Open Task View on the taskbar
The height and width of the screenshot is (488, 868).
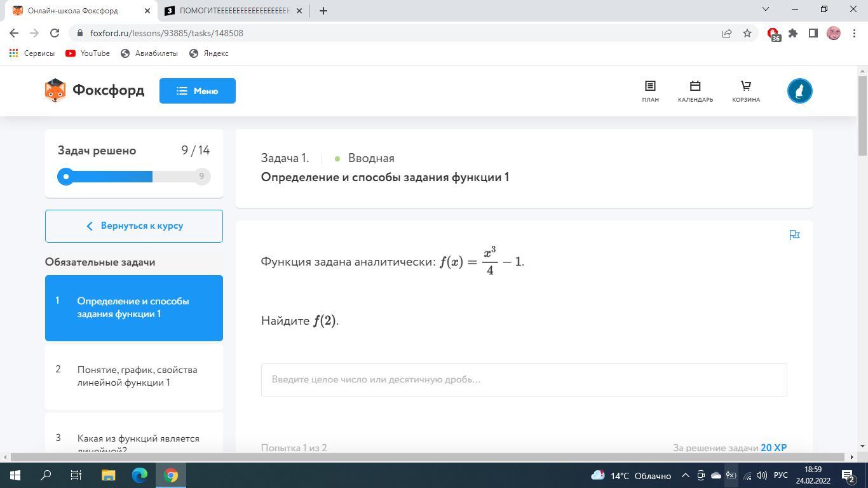(76, 475)
